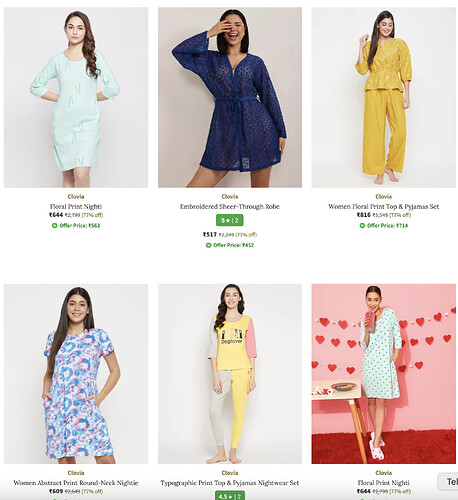458x500 pixels.
Task: Click the green offer icon beside ₹452
Action: click(208, 245)
